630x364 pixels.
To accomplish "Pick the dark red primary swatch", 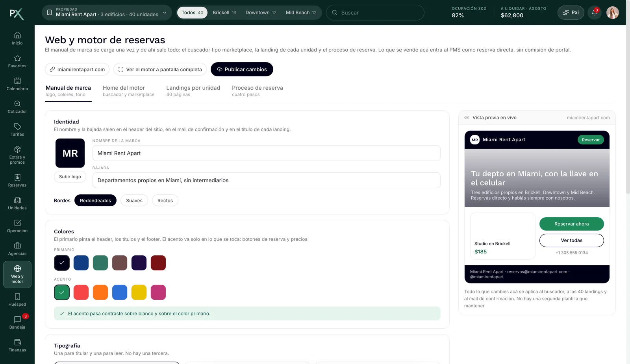I will 158,263.
